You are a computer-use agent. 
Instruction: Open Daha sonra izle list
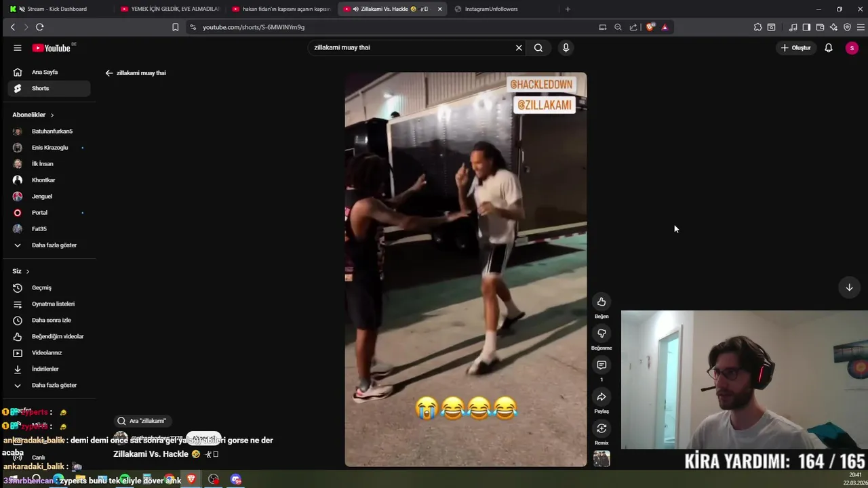[x=49, y=321]
